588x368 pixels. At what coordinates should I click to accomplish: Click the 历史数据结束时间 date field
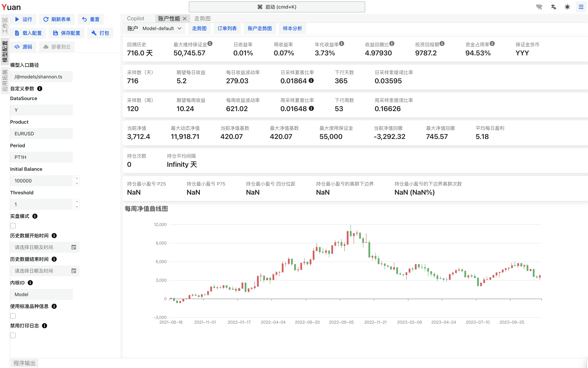point(45,271)
